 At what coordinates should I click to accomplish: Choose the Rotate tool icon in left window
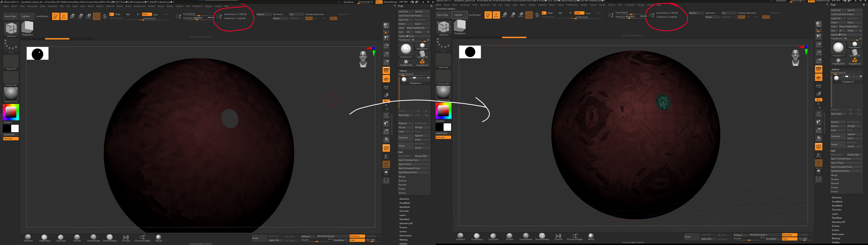[88, 16]
